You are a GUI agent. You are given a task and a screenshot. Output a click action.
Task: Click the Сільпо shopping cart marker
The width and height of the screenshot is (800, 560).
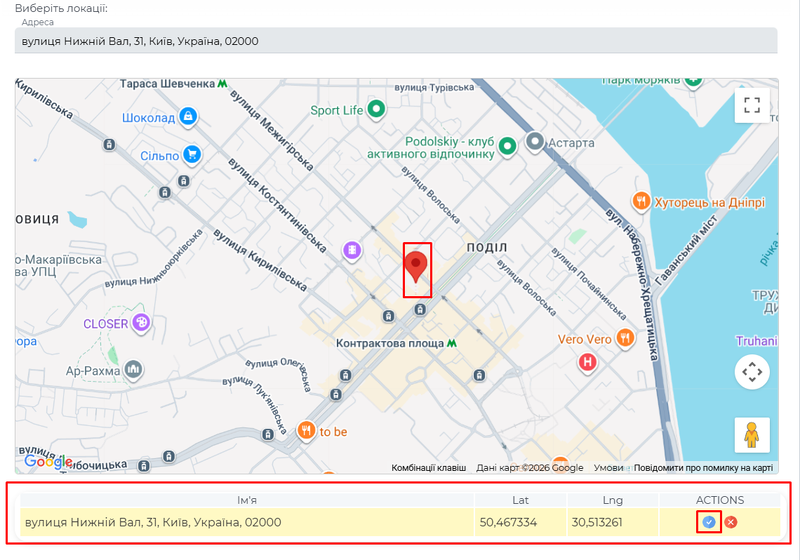(191, 155)
